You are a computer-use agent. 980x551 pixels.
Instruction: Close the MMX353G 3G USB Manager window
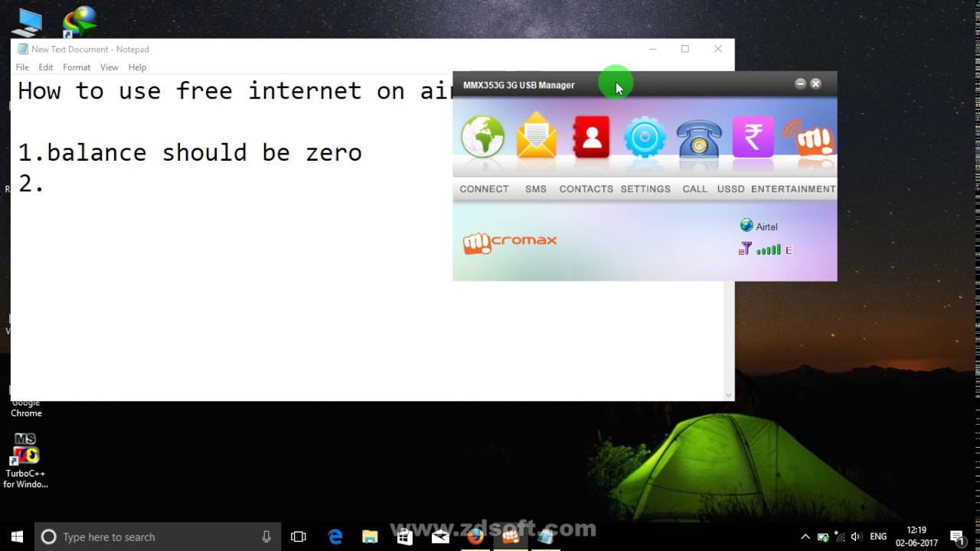pos(815,84)
